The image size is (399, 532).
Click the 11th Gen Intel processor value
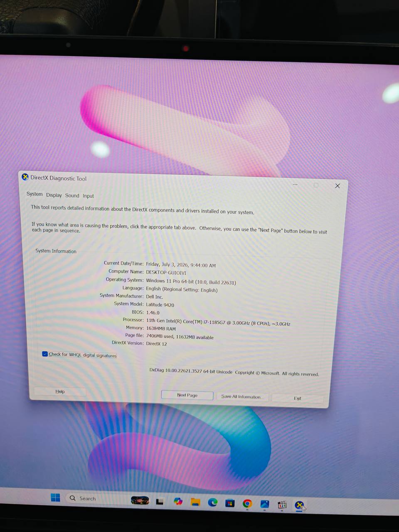[218, 322]
